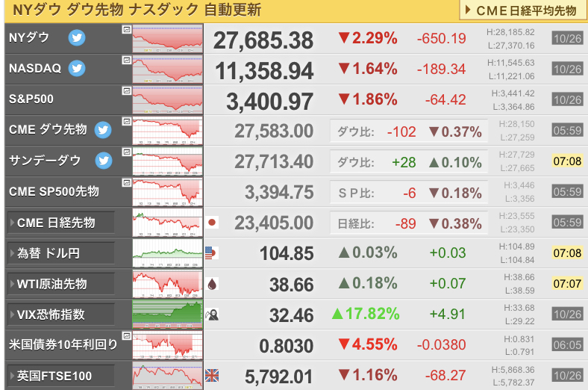The width and height of the screenshot is (588, 390).
Task: Click the Japan flag icon on 日経先物 row
Action: point(212,223)
